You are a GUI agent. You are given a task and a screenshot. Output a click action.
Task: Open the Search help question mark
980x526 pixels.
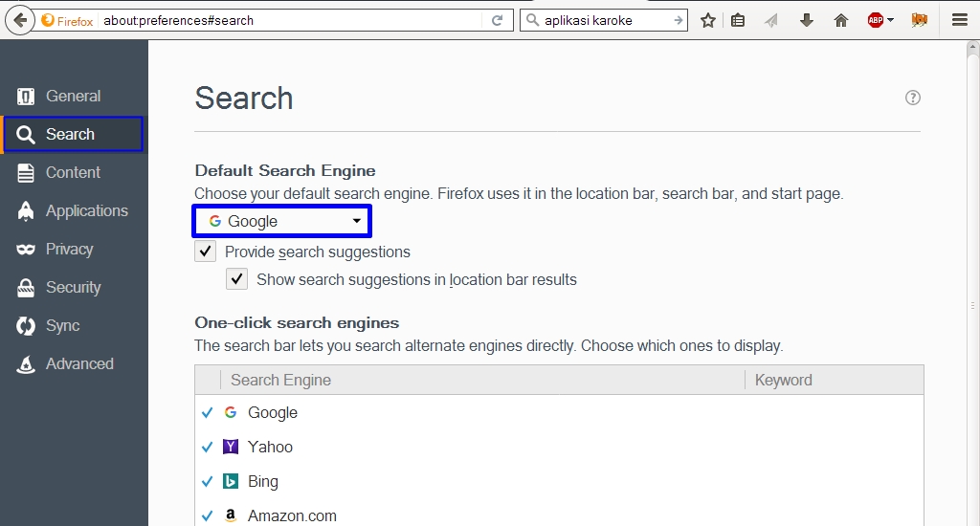pyautogui.click(x=913, y=98)
